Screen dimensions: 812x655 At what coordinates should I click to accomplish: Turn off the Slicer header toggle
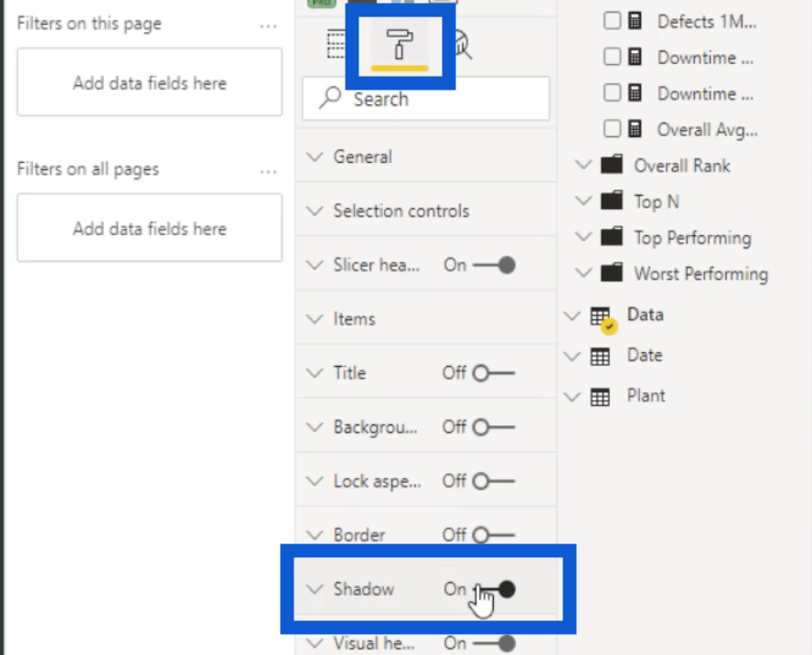coord(494,265)
